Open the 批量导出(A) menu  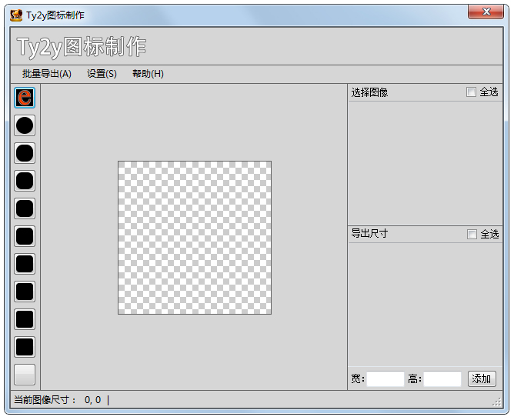point(46,74)
